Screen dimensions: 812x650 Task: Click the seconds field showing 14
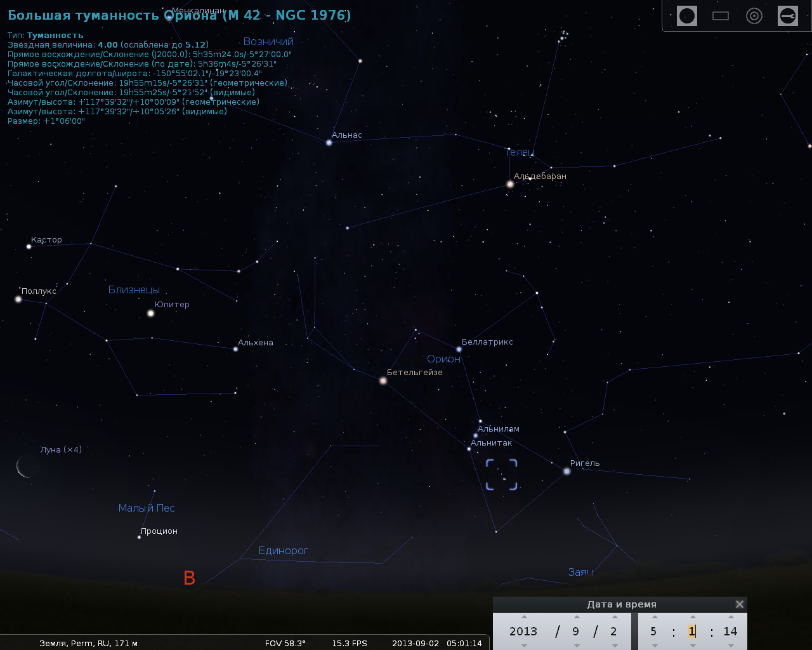pyautogui.click(x=730, y=631)
